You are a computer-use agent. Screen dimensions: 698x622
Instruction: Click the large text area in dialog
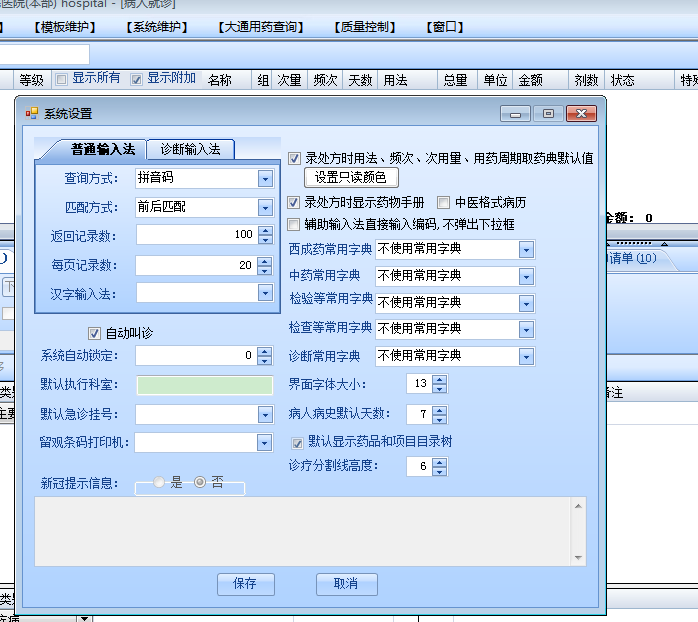pyautogui.click(x=303, y=532)
